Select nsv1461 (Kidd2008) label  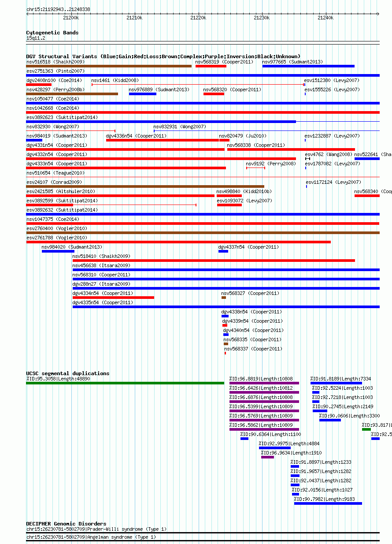point(115,81)
